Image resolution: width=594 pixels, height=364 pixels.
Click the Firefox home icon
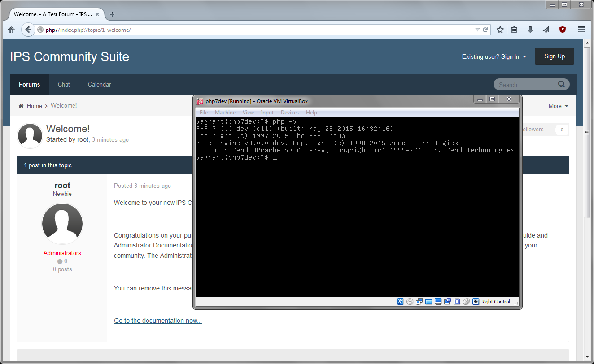point(11,30)
